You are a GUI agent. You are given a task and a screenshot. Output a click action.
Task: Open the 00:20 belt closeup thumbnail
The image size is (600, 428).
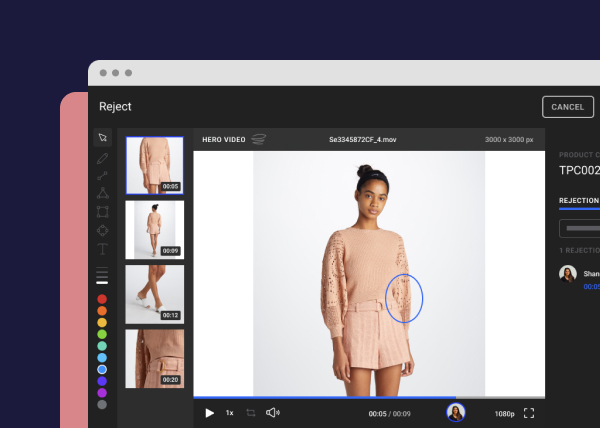point(155,359)
